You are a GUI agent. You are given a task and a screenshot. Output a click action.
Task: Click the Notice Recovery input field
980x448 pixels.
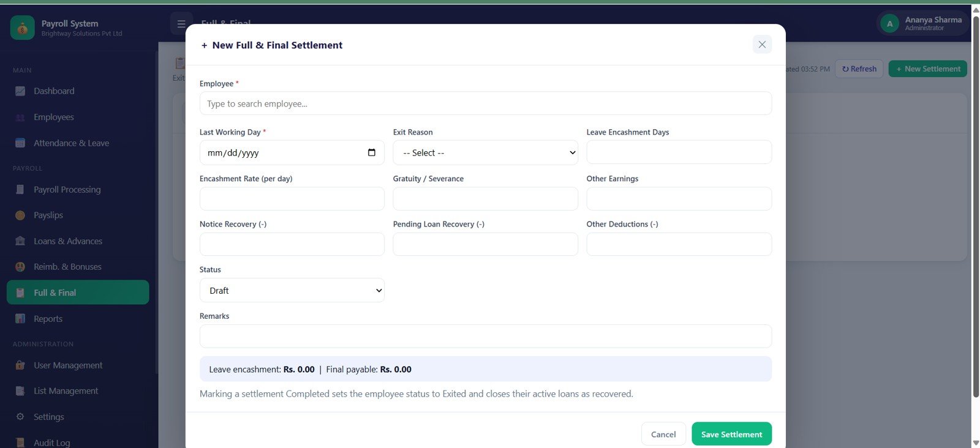click(x=292, y=244)
